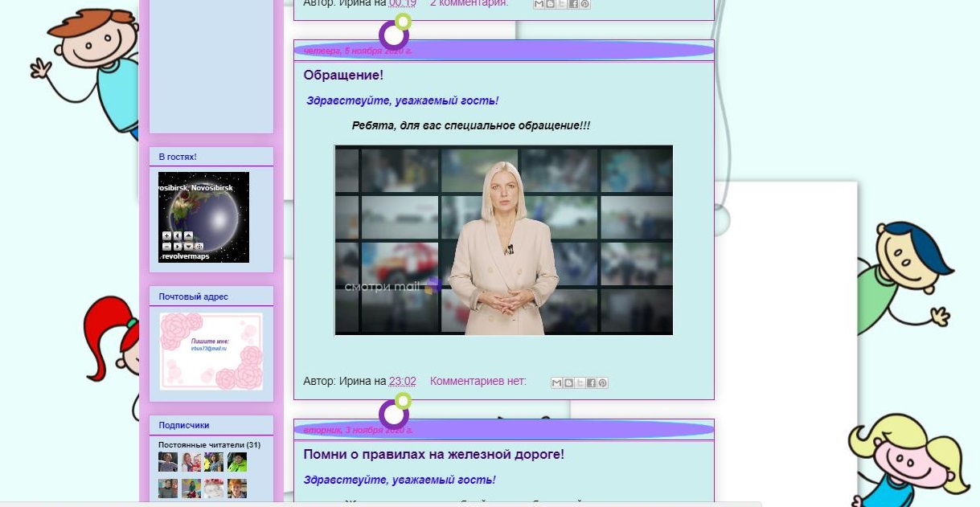980x507 pixels.
Task: Click BlogThis icon under the Обращение post
Action: pyautogui.click(x=568, y=383)
